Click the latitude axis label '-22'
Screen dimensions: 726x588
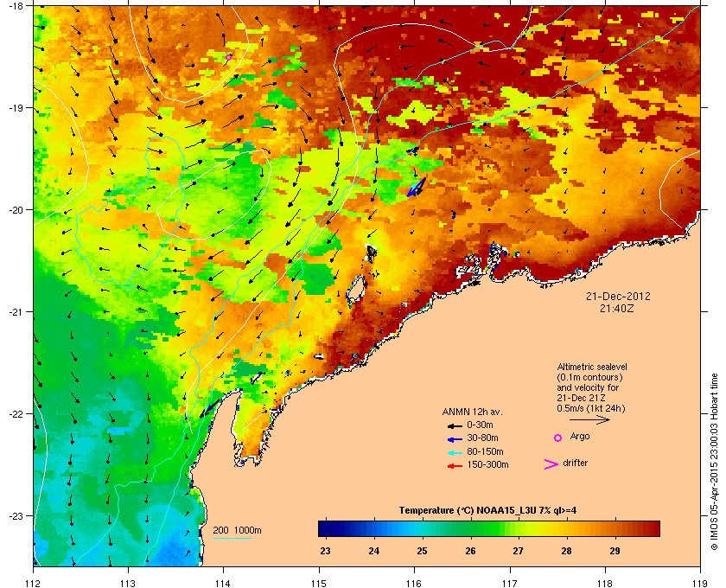pyautogui.click(x=16, y=414)
